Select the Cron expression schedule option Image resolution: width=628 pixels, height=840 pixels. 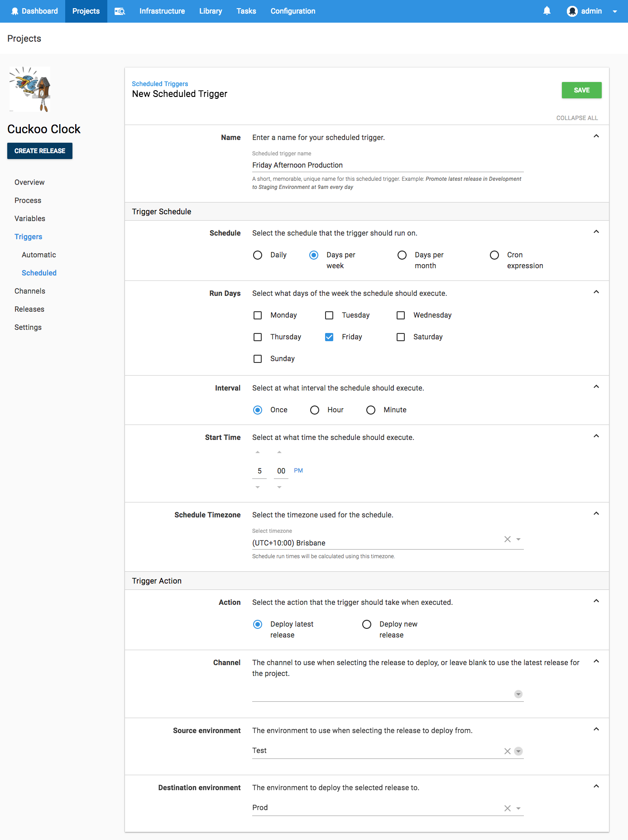point(494,255)
